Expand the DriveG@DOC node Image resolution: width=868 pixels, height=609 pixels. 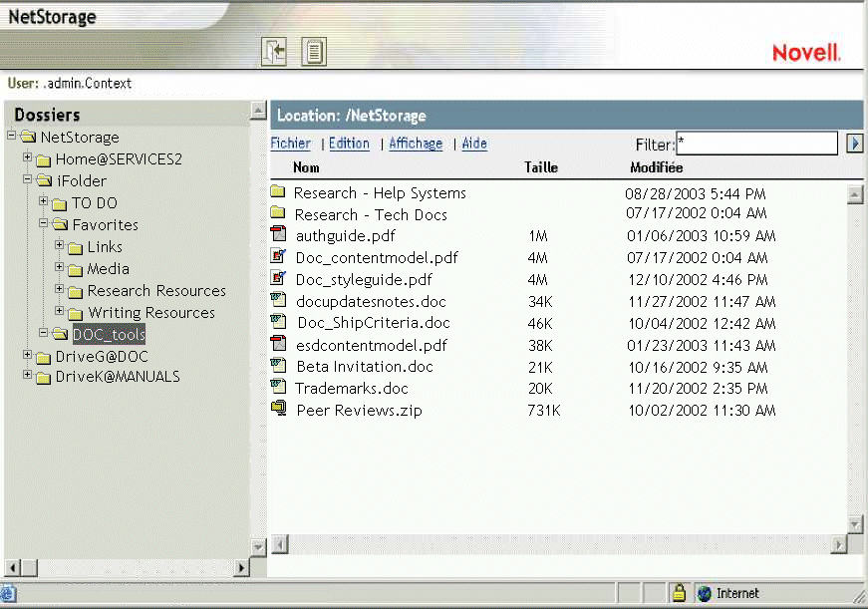click(x=27, y=354)
